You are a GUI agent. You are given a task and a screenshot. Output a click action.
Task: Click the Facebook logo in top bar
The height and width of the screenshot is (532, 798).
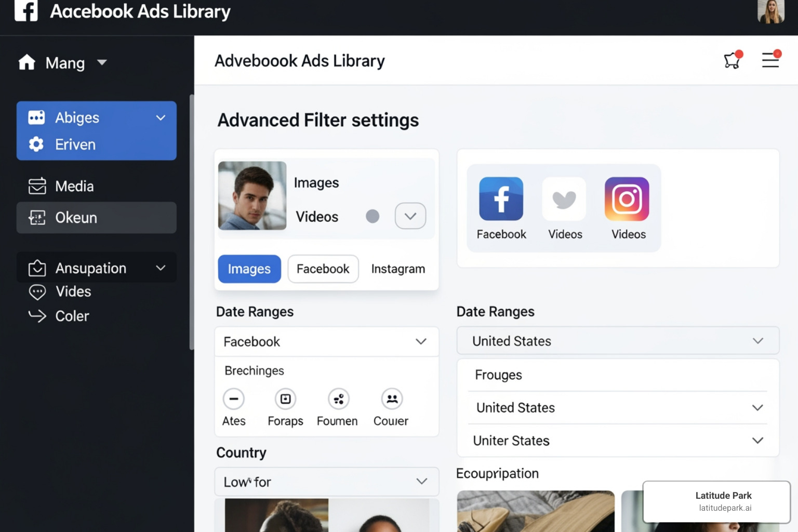26,11
